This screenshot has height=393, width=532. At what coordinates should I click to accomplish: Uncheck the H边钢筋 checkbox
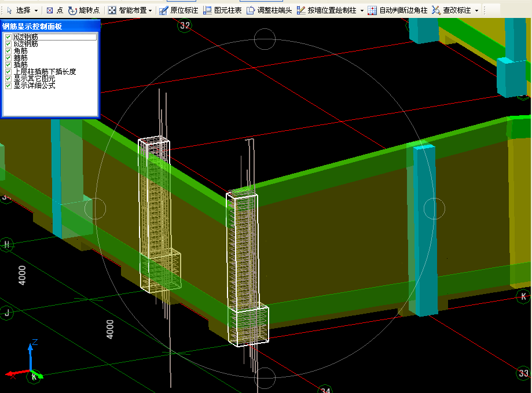[9, 37]
